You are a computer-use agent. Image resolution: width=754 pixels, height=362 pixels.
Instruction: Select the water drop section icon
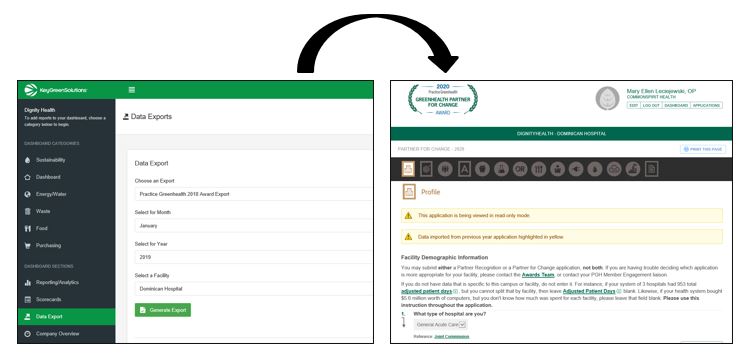(595, 169)
